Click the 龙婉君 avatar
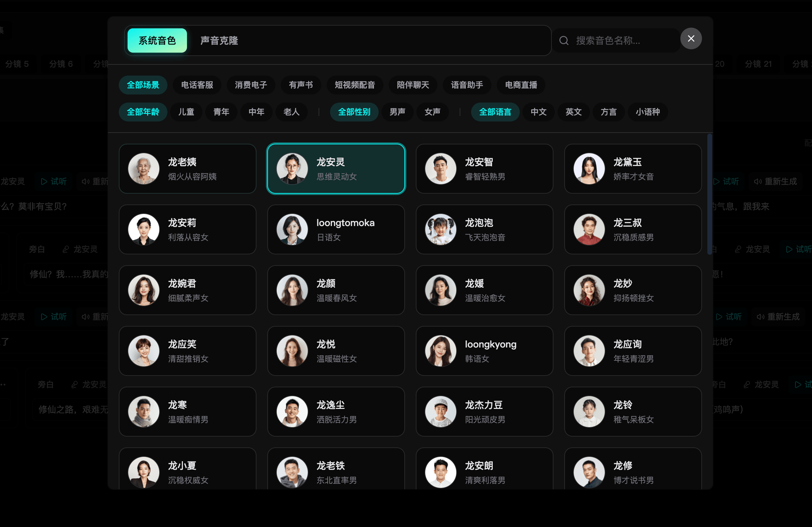The height and width of the screenshot is (527, 812). pos(144,290)
